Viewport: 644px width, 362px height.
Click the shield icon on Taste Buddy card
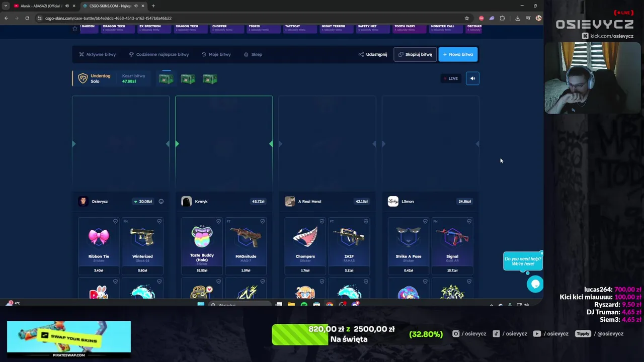(x=218, y=221)
